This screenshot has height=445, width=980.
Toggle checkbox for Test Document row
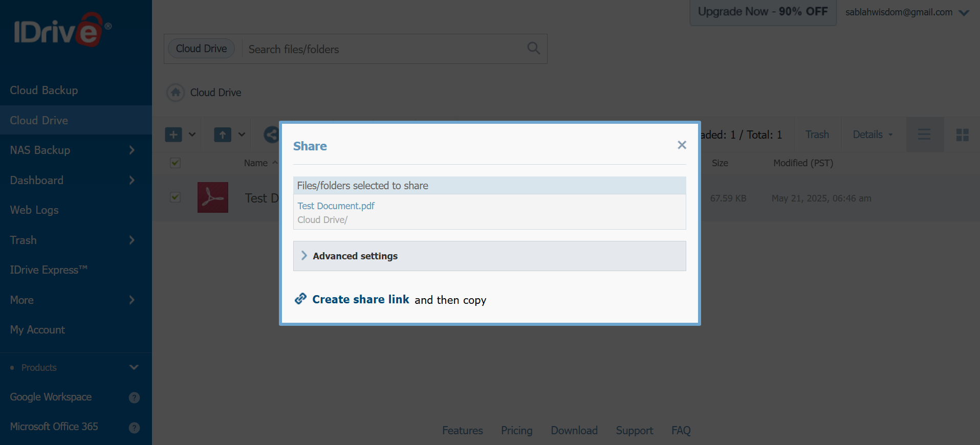click(175, 197)
